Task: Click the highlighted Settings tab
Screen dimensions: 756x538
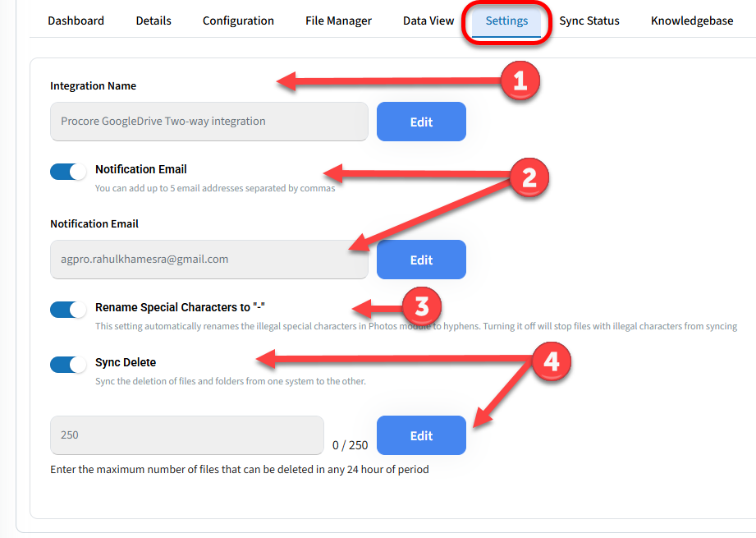Action: point(506,21)
